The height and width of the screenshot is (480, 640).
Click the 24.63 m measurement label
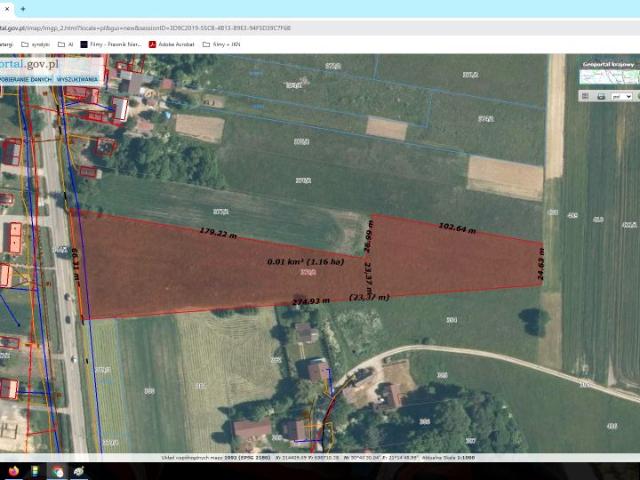541,264
